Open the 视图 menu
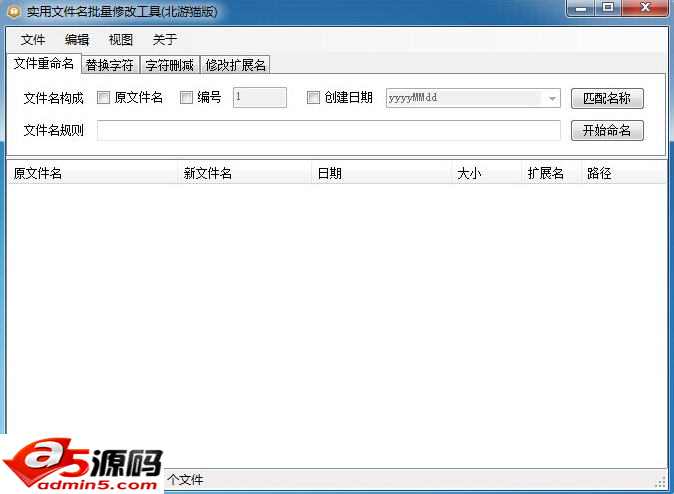 coord(121,40)
